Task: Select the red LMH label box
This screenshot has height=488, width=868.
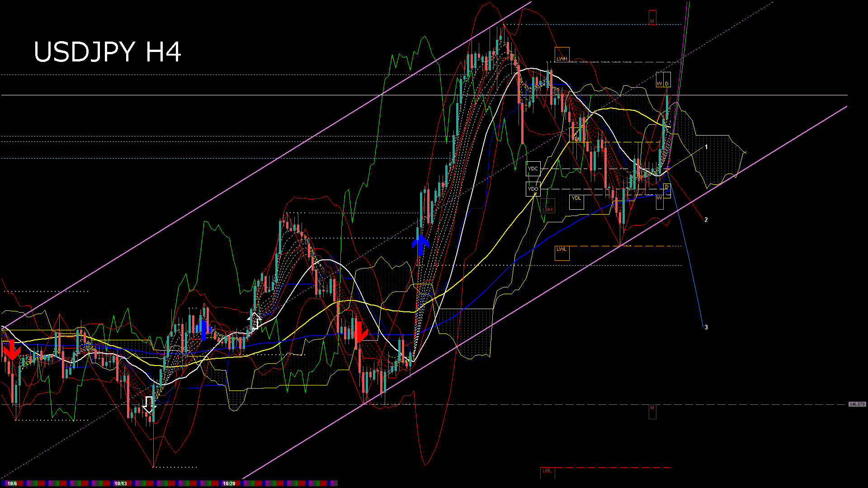Action: pos(547,206)
